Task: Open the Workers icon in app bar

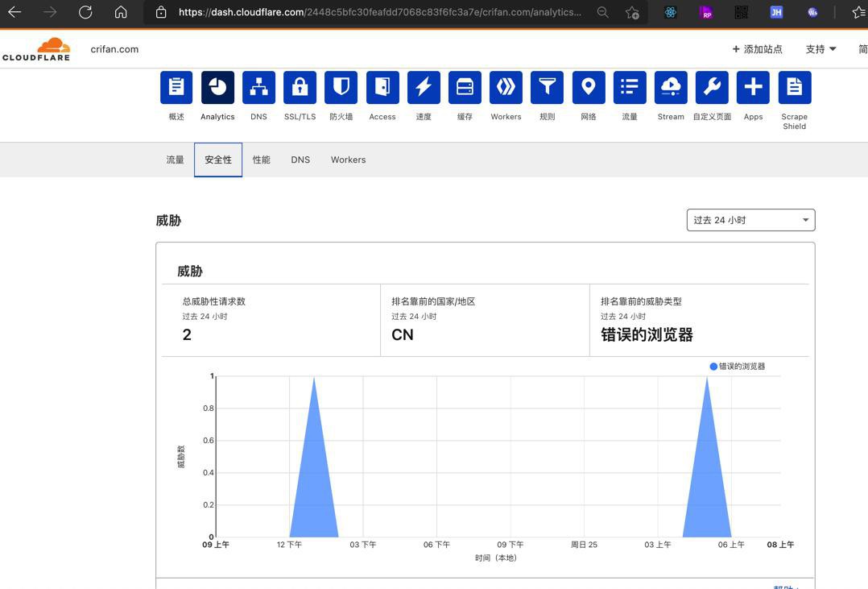Action: coord(506,87)
